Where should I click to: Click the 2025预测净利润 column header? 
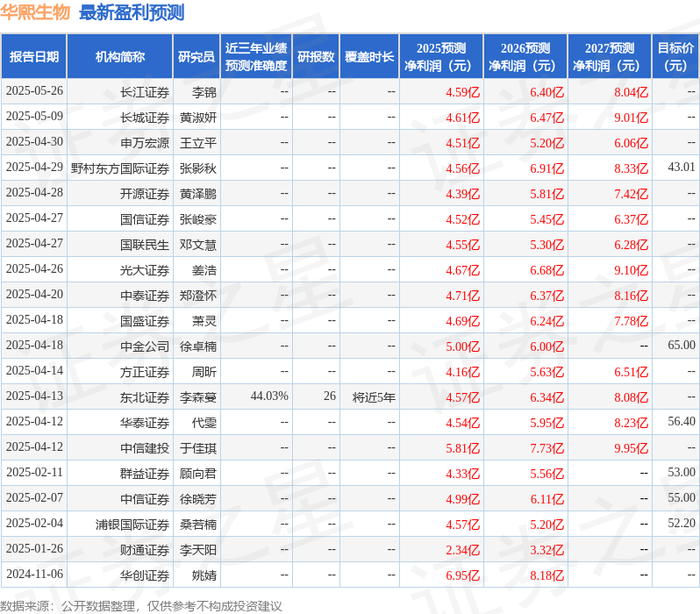(x=441, y=57)
